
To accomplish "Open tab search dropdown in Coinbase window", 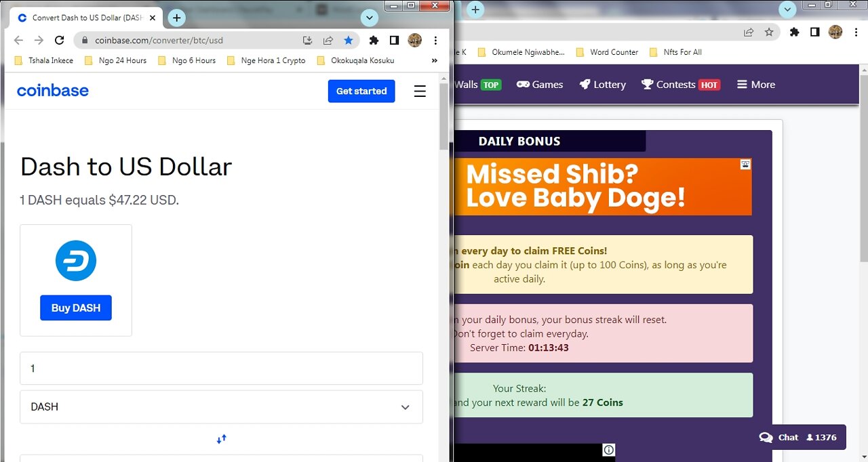I will point(370,18).
